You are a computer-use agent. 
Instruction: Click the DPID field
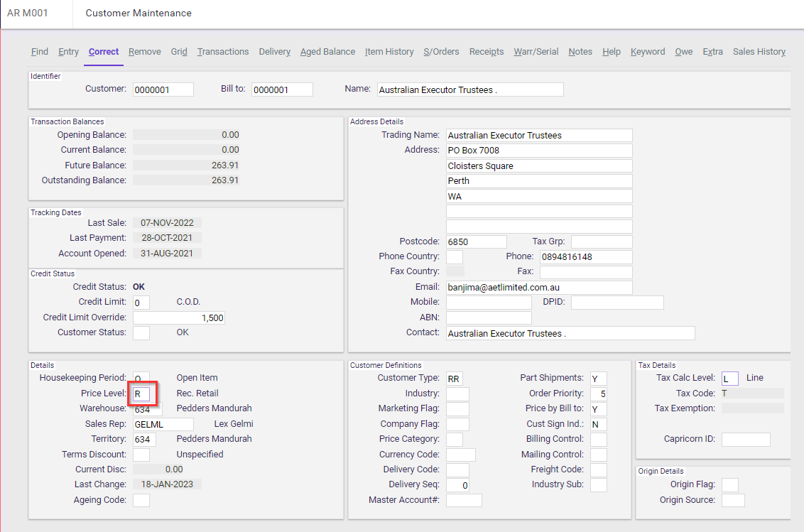tap(617, 302)
